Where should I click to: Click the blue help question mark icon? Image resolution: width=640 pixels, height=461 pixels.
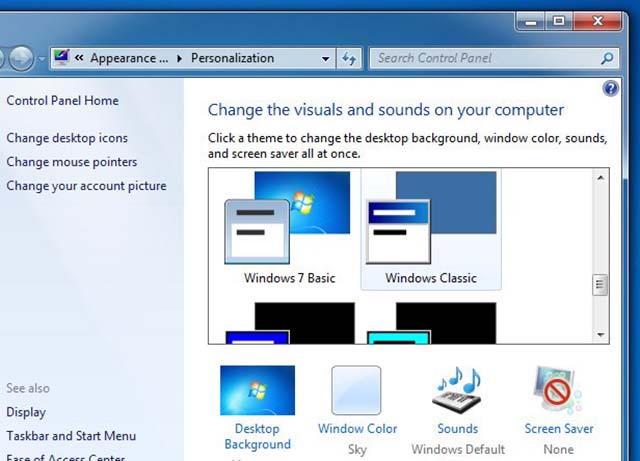[x=611, y=89]
